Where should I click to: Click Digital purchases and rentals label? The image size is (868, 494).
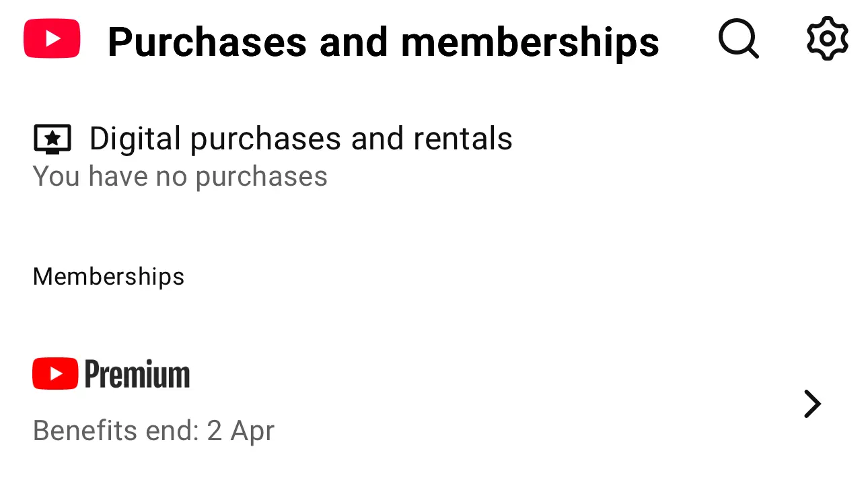[x=301, y=139]
